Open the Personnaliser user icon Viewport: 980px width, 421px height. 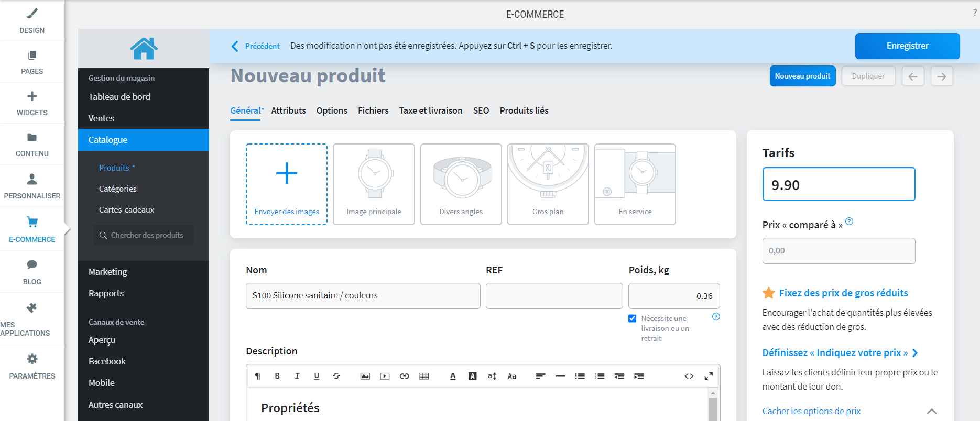pos(32,179)
